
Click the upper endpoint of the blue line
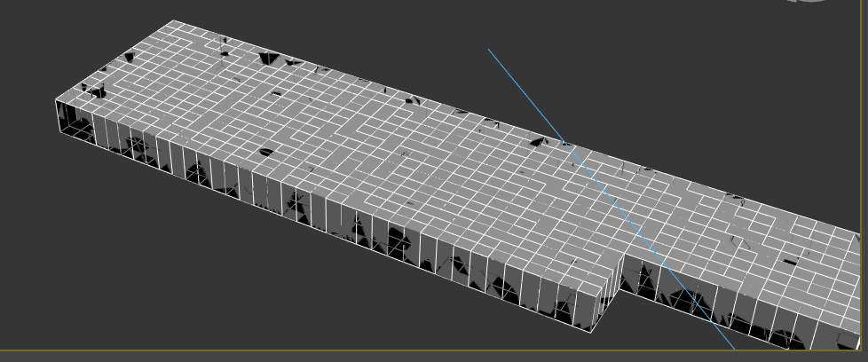[x=488, y=50]
